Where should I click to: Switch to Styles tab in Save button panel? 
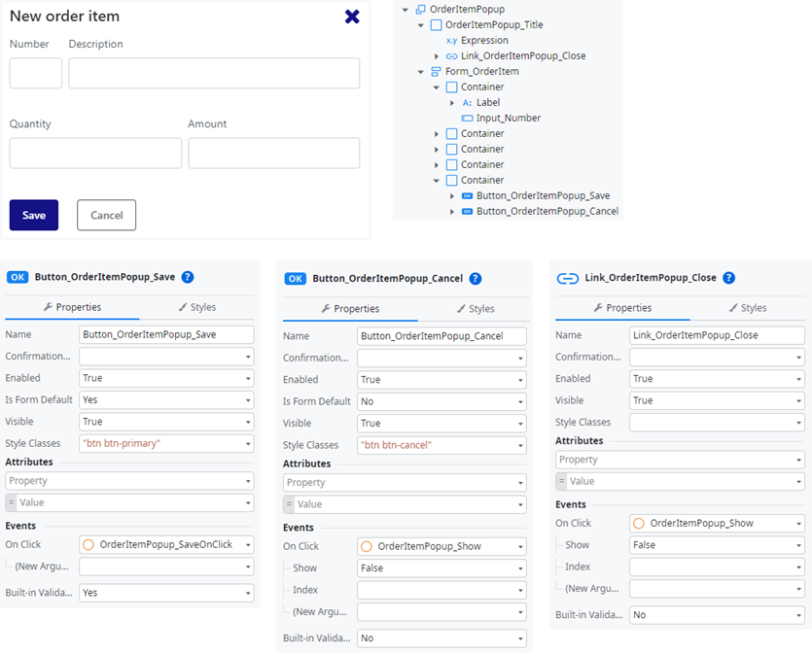pyautogui.click(x=197, y=307)
